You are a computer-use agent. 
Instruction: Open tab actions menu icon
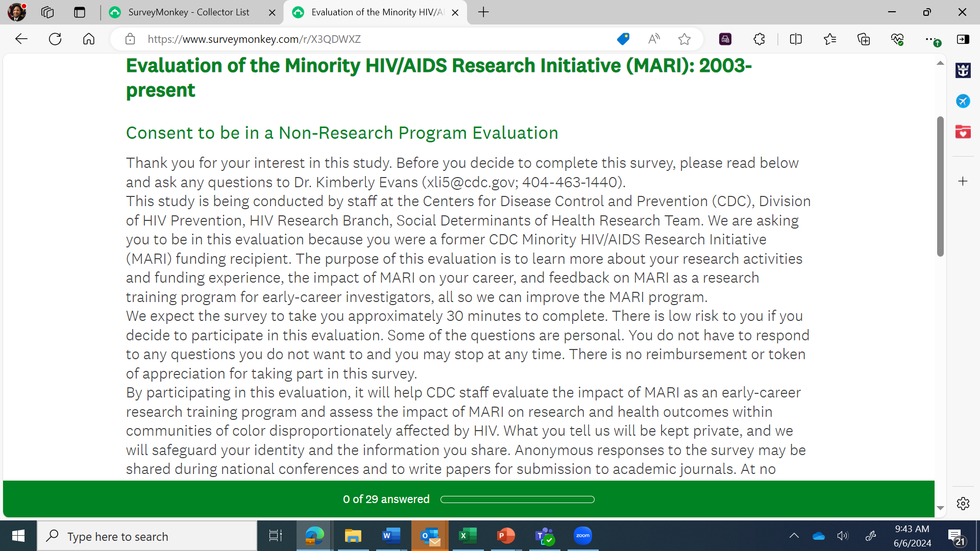(80, 12)
